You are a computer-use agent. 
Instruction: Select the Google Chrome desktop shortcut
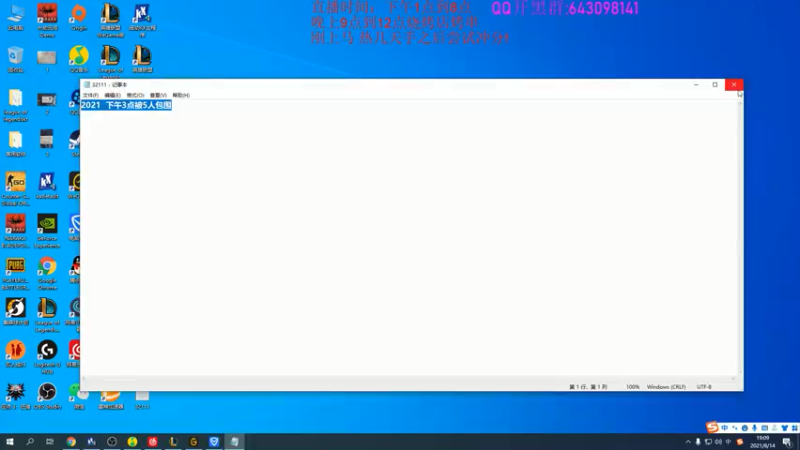pos(47,273)
